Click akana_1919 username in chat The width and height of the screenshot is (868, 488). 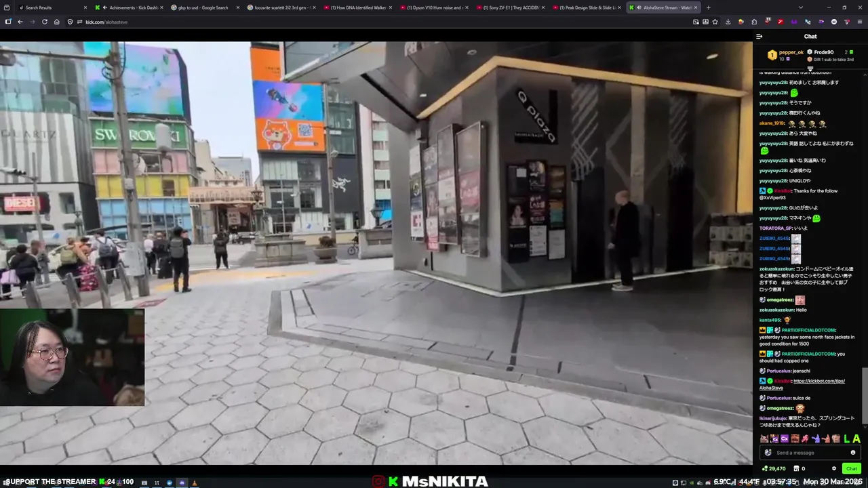coord(772,123)
